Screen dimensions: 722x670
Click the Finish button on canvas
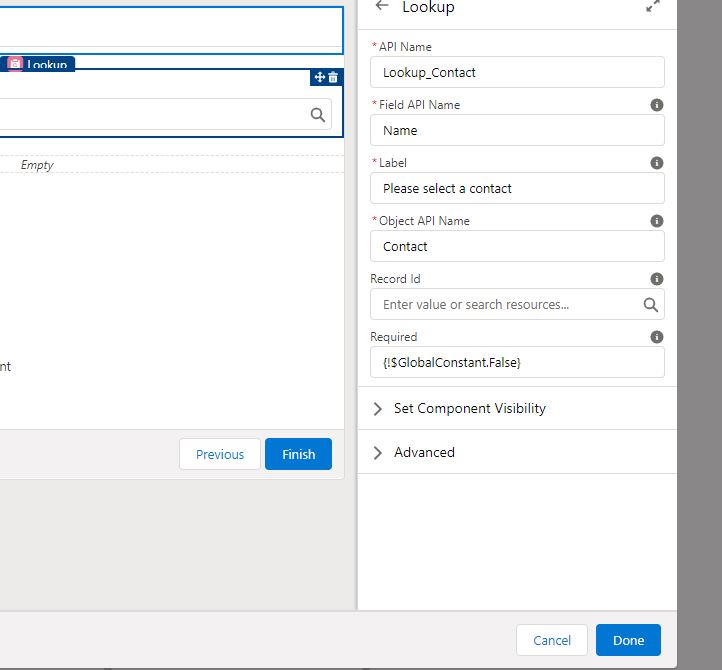click(x=298, y=454)
